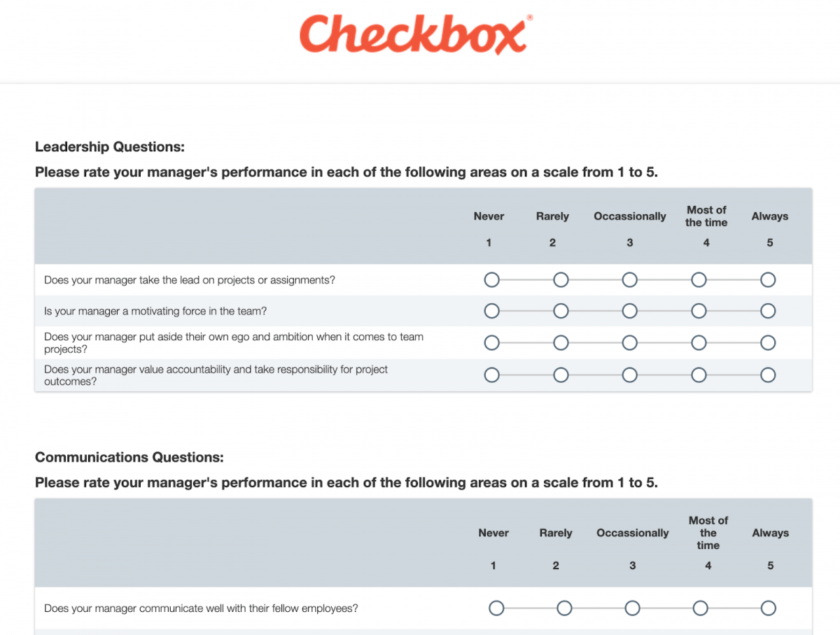
Task: Select 'Never' for manager as motivating force
Action: pyautogui.click(x=491, y=311)
